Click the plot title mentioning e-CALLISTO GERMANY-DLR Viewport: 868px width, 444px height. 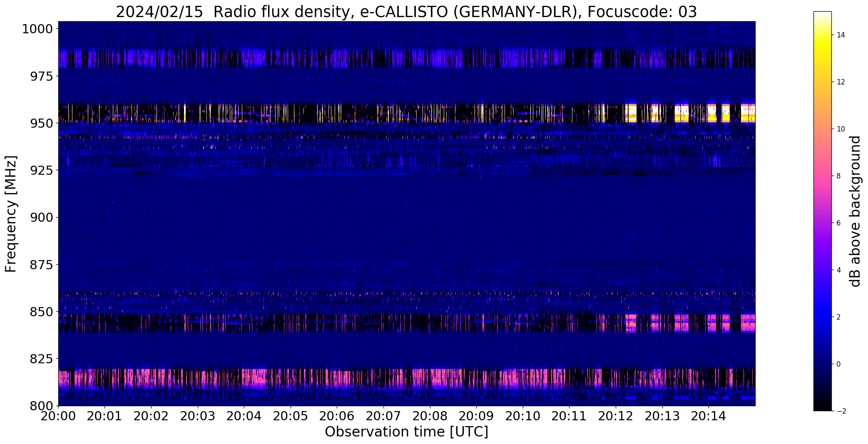click(406, 12)
